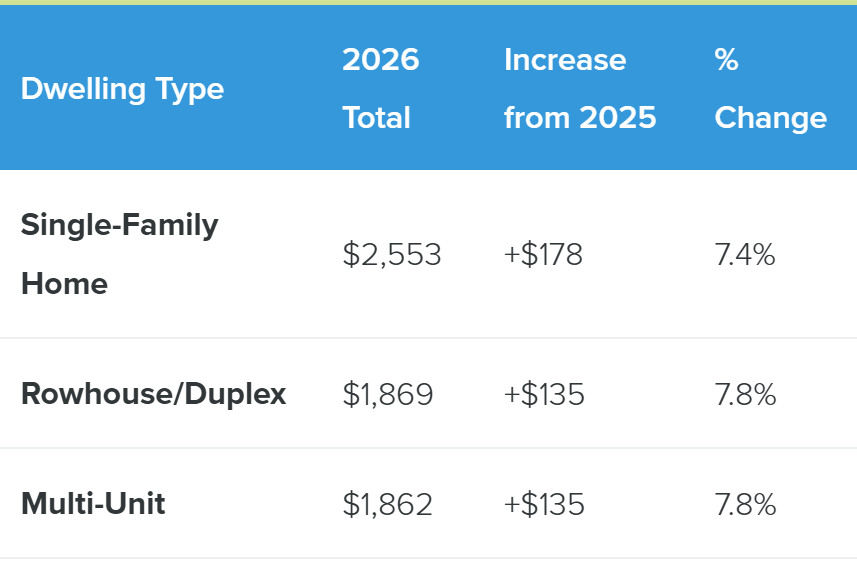Viewport: 857px width, 570px height.
Task: Click divider line below Multi-Unit row
Action: pyautogui.click(x=428, y=558)
